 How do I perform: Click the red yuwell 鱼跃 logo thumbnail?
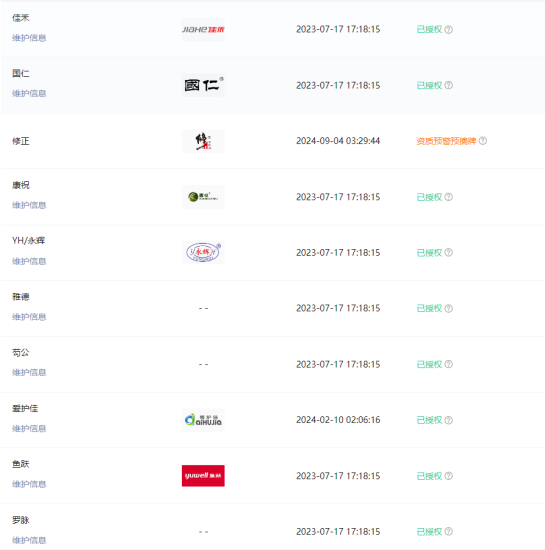click(203, 476)
